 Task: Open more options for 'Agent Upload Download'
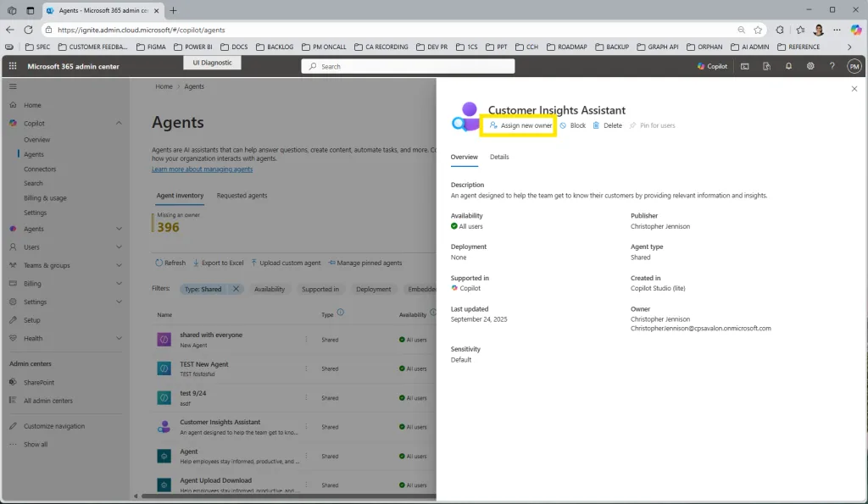(306, 485)
